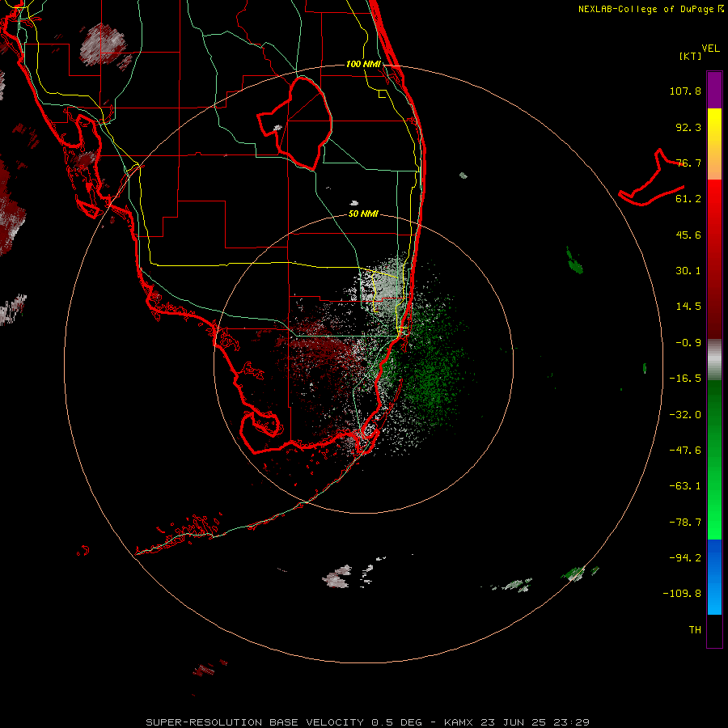Click the blue band of the velocity scale
Viewport: 728px width, 728px height.
click(714, 577)
